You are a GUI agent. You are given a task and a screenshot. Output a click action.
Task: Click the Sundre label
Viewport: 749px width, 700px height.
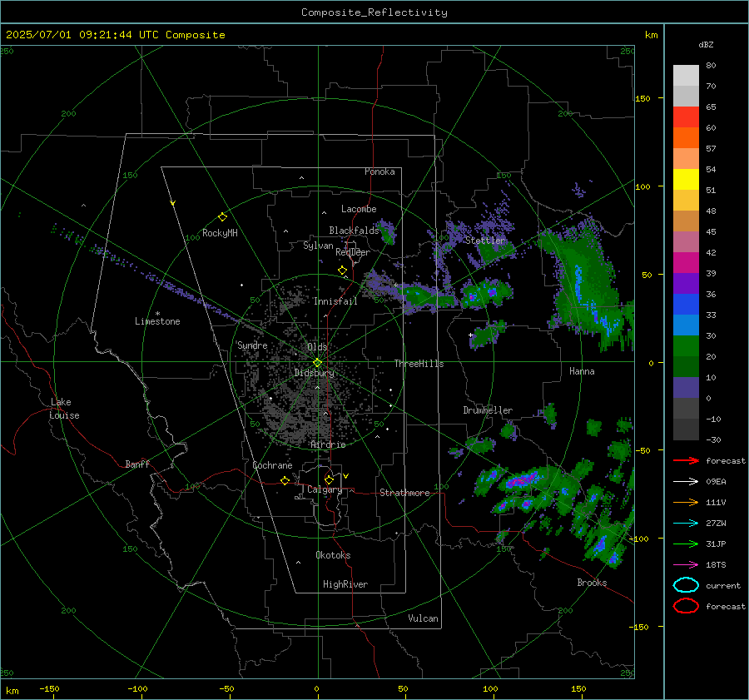tap(252, 345)
